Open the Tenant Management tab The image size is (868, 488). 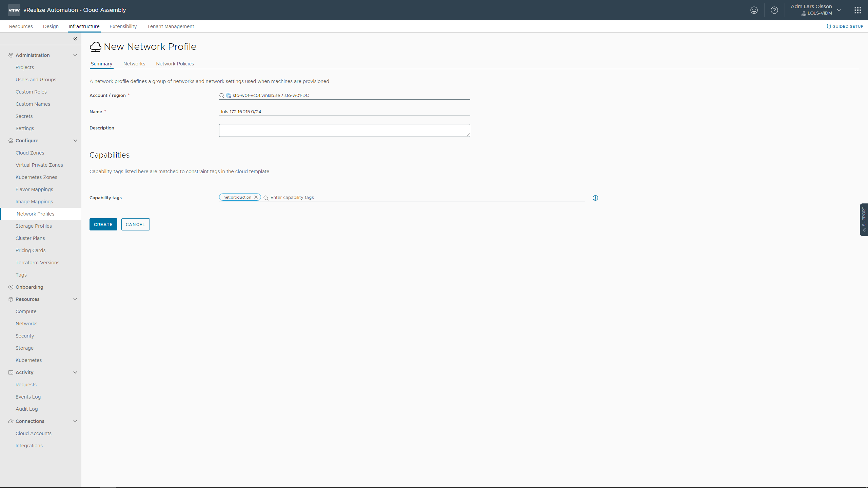pyautogui.click(x=171, y=26)
